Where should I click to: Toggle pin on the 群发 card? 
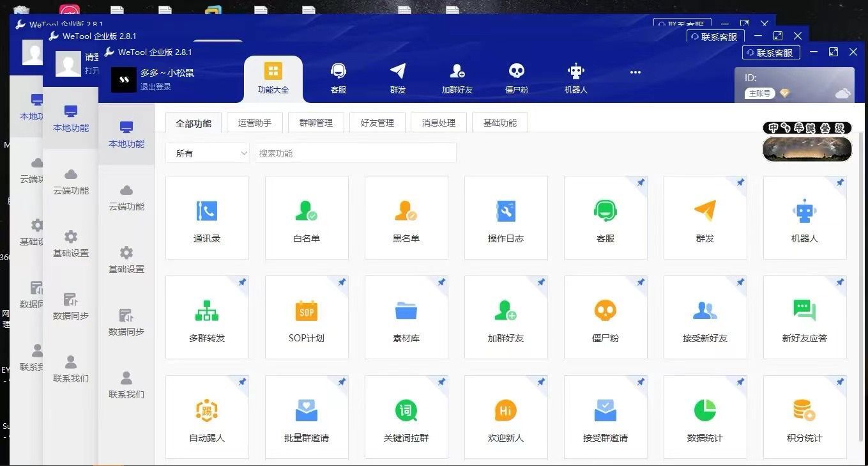coord(740,183)
